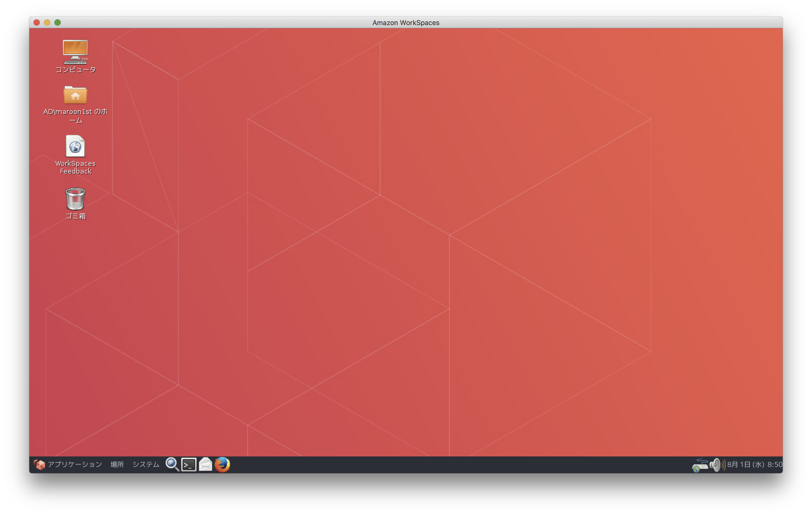Expand the システム menu

146,464
